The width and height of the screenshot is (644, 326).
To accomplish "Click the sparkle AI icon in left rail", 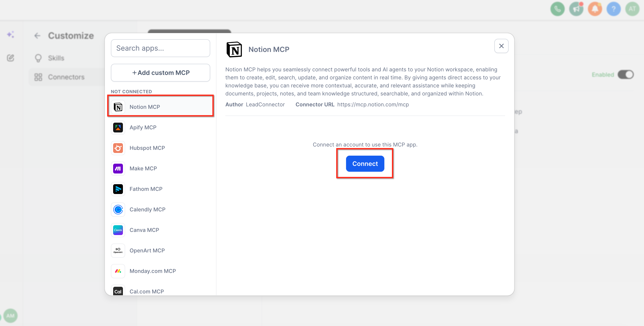I will (10, 34).
